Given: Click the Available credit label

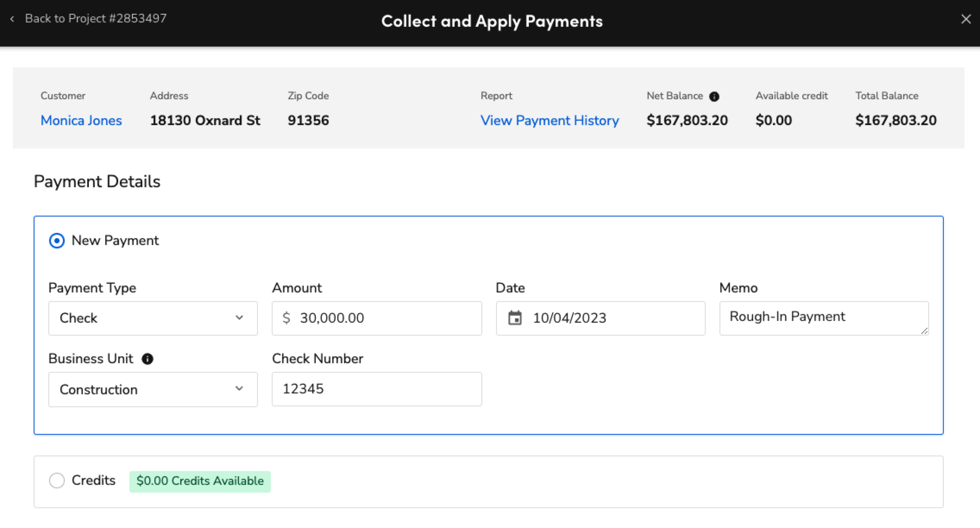Looking at the screenshot, I should (792, 96).
